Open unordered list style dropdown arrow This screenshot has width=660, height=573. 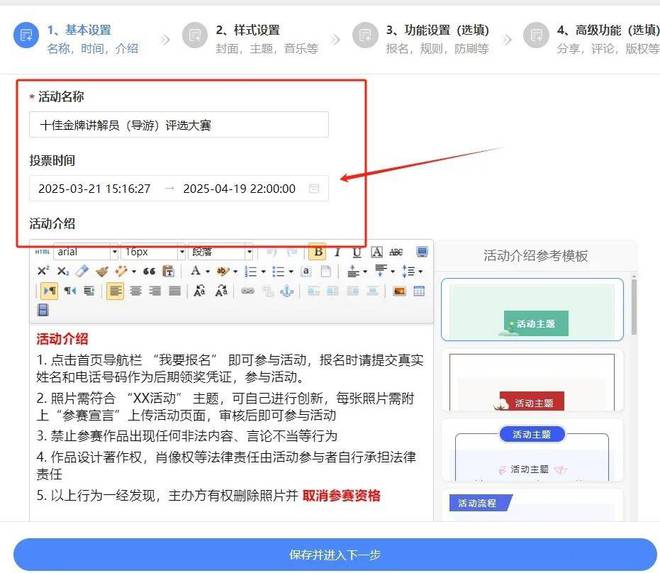291,272
